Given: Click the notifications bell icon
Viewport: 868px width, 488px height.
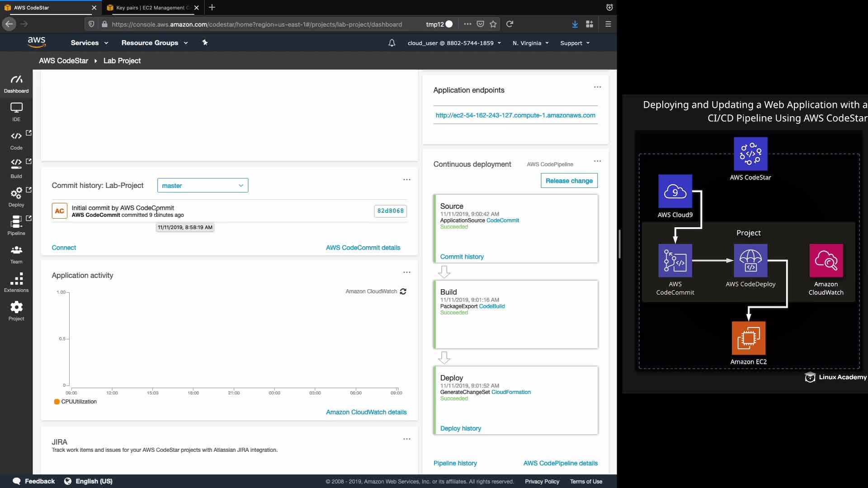Looking at the screenshot, I should click(x=392, y=43).
